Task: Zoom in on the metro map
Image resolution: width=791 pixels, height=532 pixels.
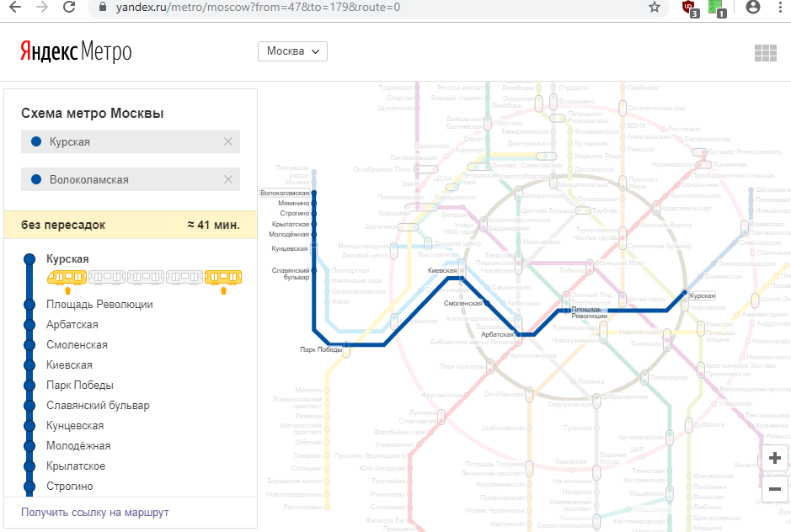Action: 775,460
